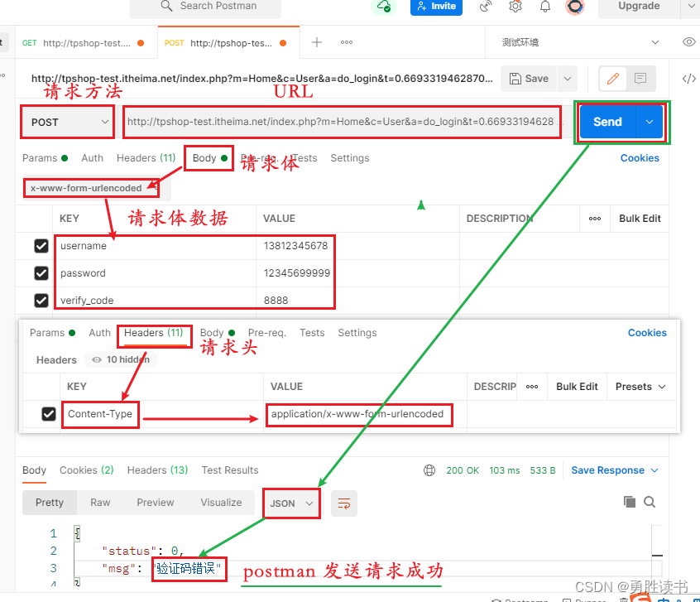700x602 pixels.
Task: Copy the response with the copy icon
Action: pos(630,502)
